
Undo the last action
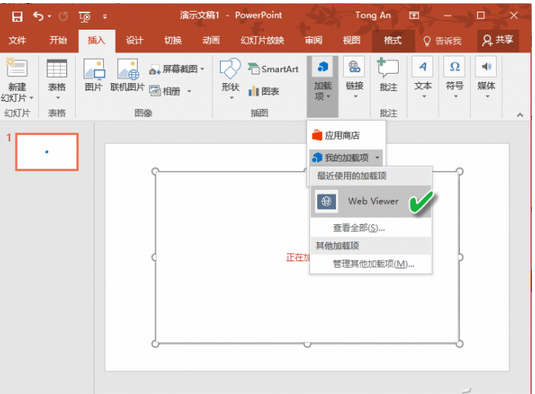coord(38,16)
